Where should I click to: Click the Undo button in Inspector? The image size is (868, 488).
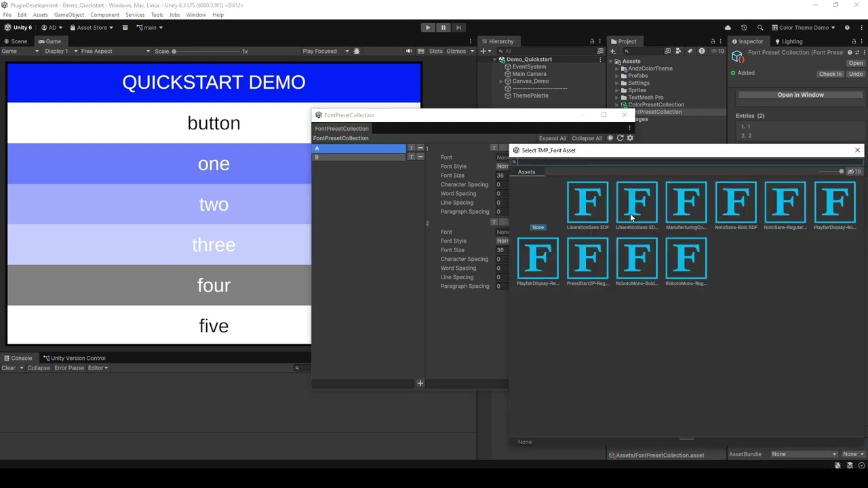[855, 74]
